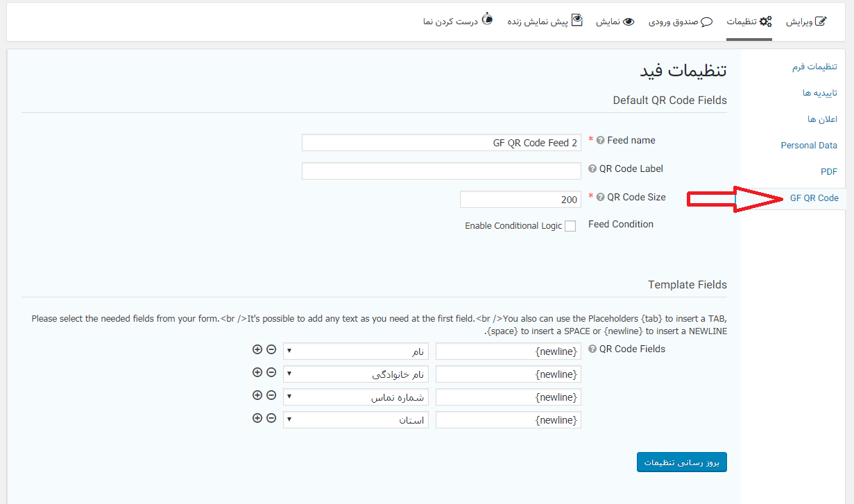Open the PDF settings link

[x=828, y=172]
